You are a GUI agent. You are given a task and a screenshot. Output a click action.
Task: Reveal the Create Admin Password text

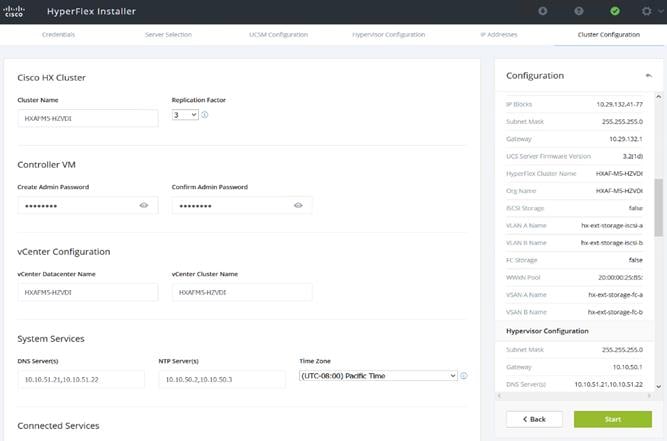tap(144, 205)
